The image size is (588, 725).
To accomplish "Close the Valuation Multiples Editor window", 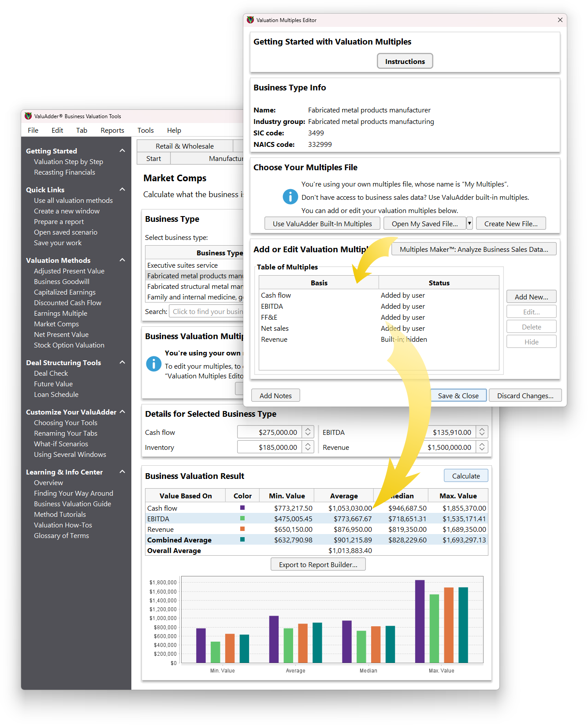I will (560, 20).
